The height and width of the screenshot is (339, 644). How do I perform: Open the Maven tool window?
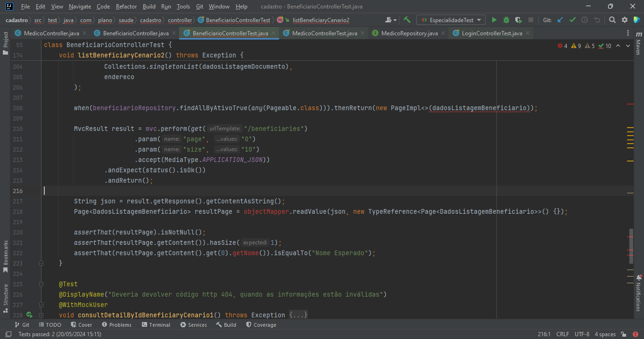point(638,43)
